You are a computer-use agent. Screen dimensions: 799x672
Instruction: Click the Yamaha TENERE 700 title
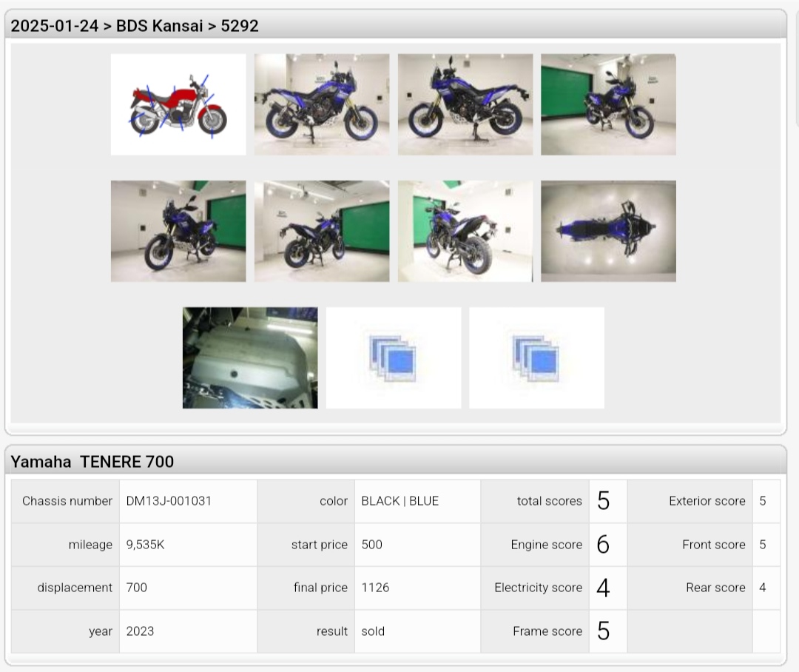click(x=92, y=462)
